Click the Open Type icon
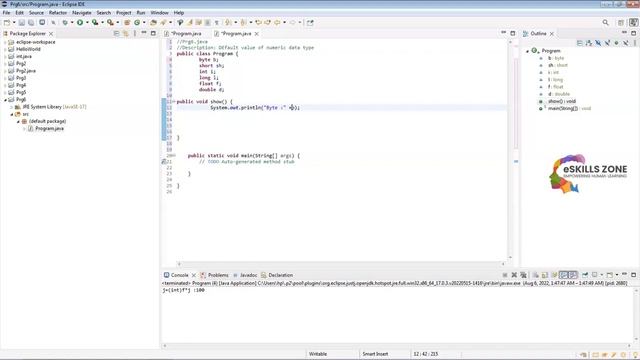Screen dimensions: 640x360 (x=153, y=23)
